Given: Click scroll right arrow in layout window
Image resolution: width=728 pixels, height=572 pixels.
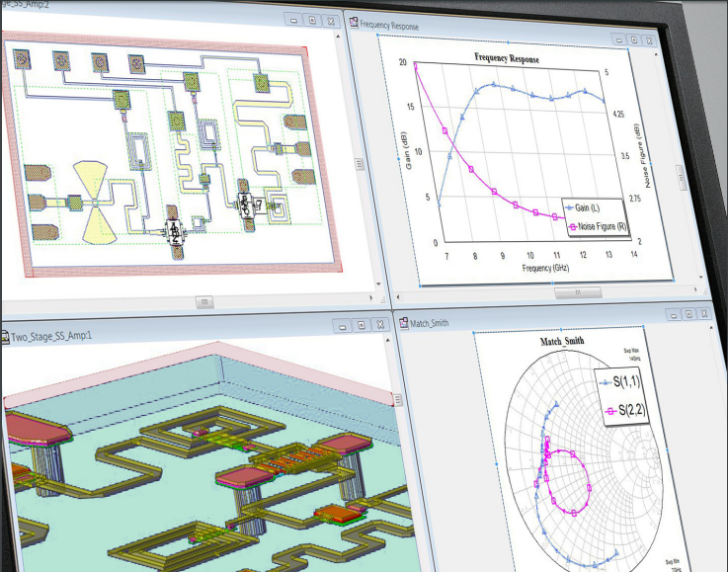Looking at the screenshot, I should tap(371, 297).
